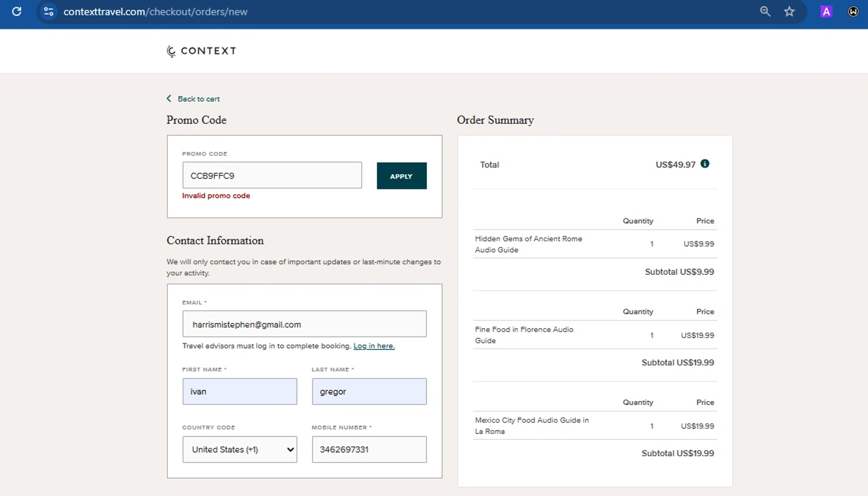Focus the promo code input field
This screenshot has height=496, width=868.
tap(272, 175)
